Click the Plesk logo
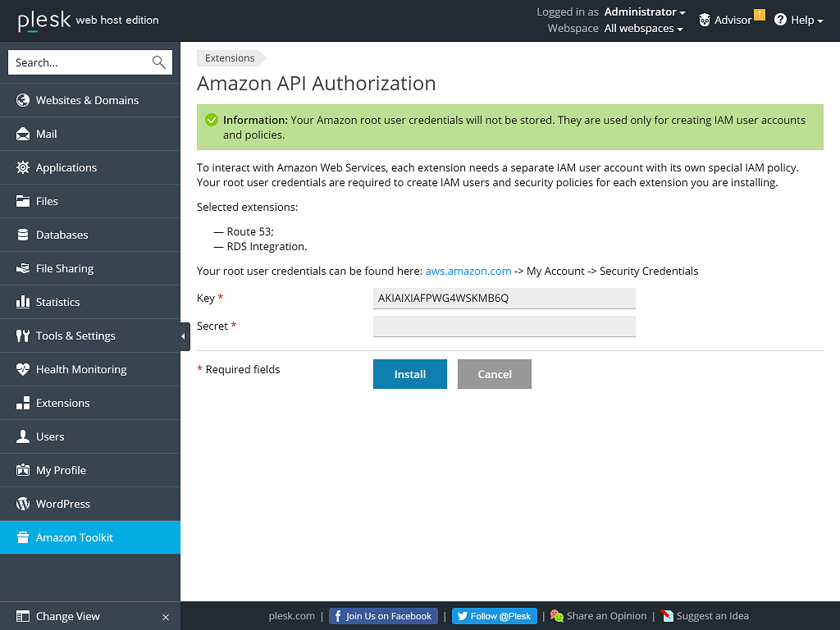 tap(44, 21)
